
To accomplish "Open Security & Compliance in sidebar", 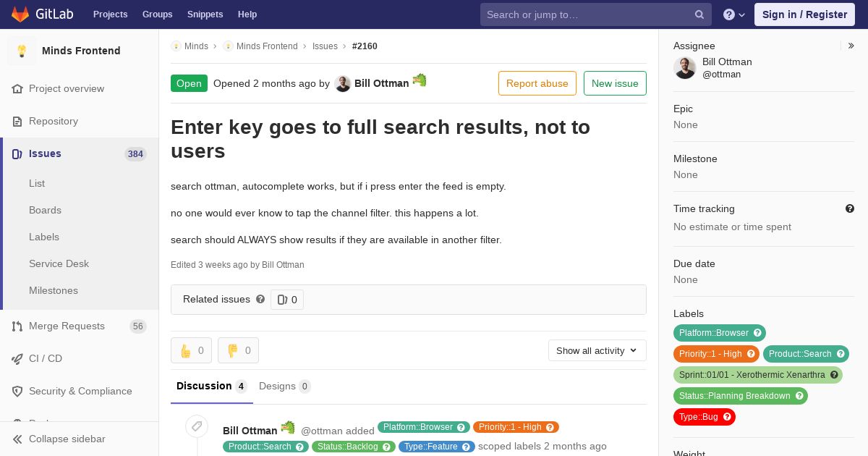I will pyautogui.click(x=80, y=391).
